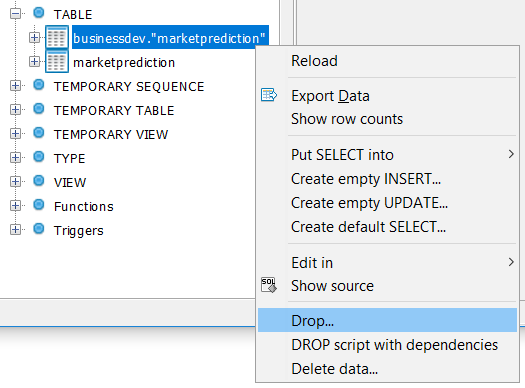Collapse the TABLE tree node

[x=15, y=14]
